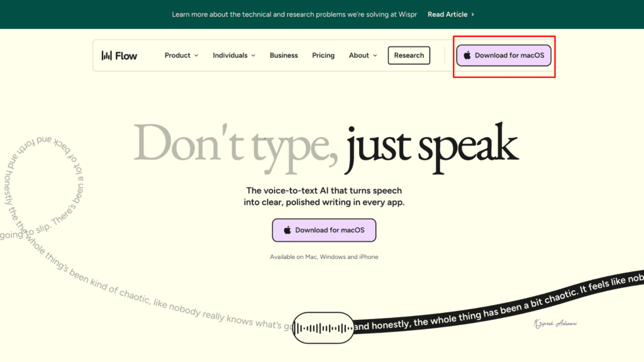The width and height of the screenshot is (644, 362).
Task: Open the Research page button
Action: click(x=409, y=55)
